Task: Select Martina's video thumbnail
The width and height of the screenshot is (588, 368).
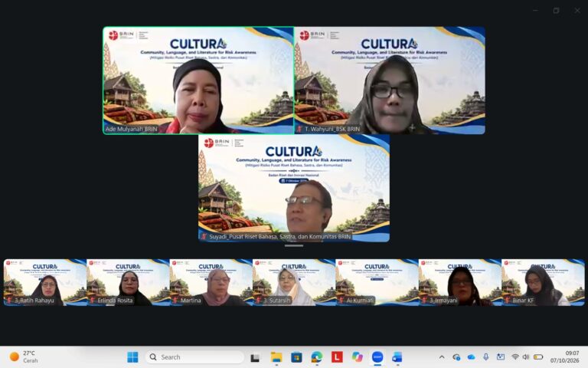Action: point(211,282)
